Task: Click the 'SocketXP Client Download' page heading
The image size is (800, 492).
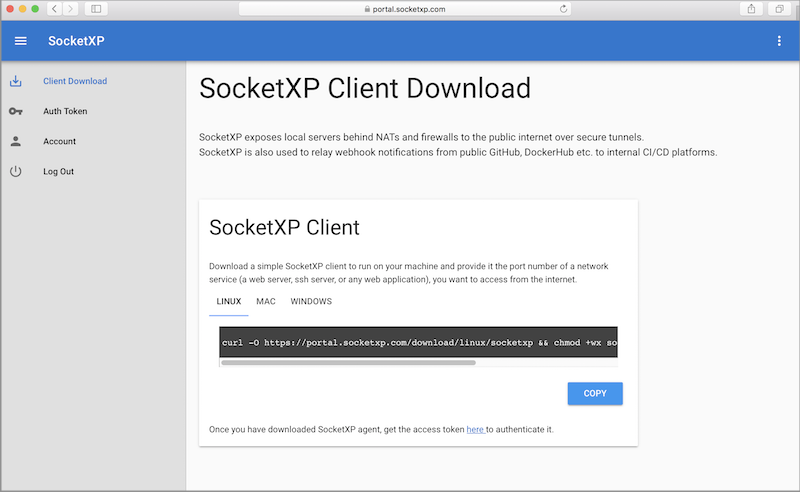Action: (x=365, y=88)
